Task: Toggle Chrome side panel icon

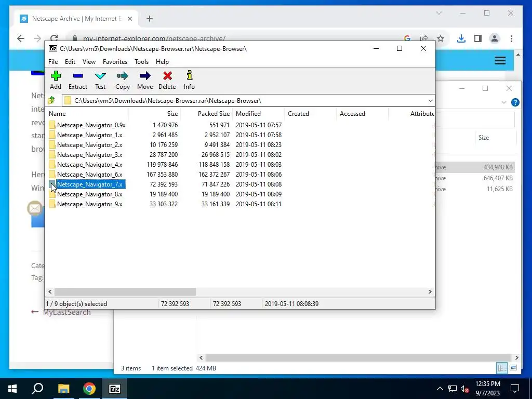Action: (x=478, y=38)
